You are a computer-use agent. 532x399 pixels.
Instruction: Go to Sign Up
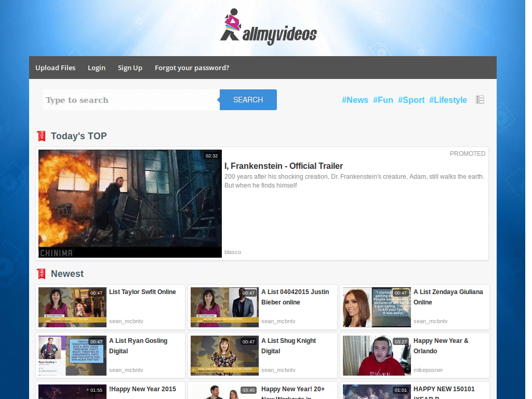130,68
